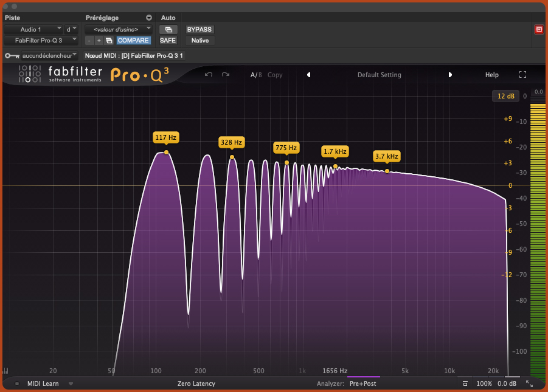The height and width of the screenshot is (392, 548).
Task: Toggle the COMPARE button
Action: click(x=133, y=40)
